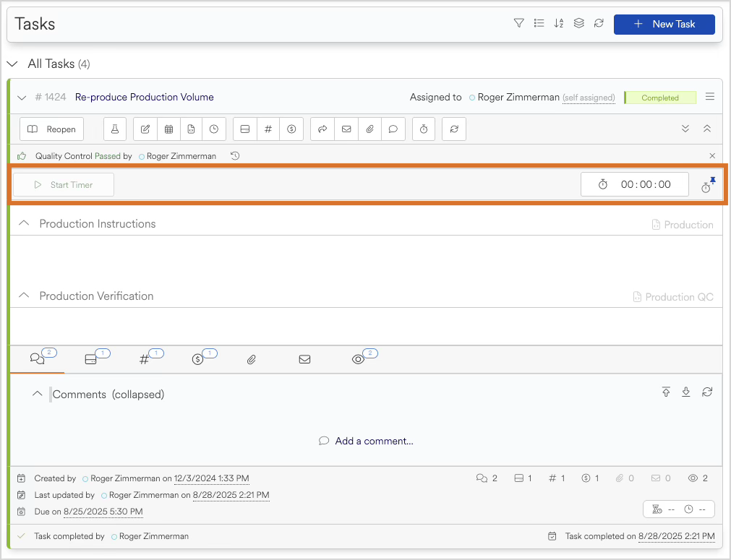The height and width of the screenshot is (560, 731).
Task: Click the hash number icon in toolbar
Action: point(268,129)
